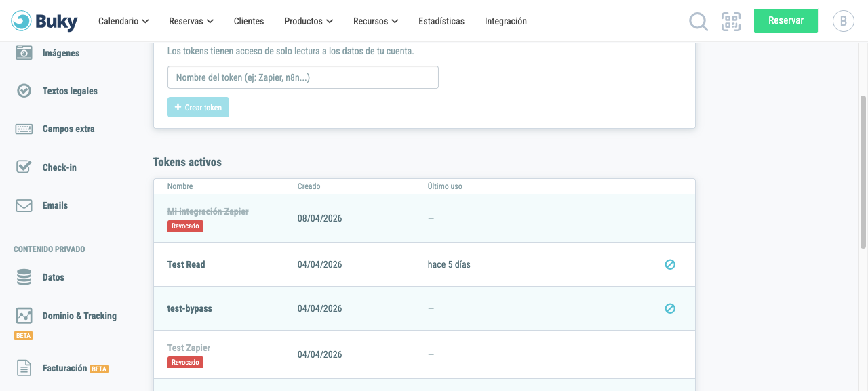
Task: Open Integración page
Action: (506, 21)
